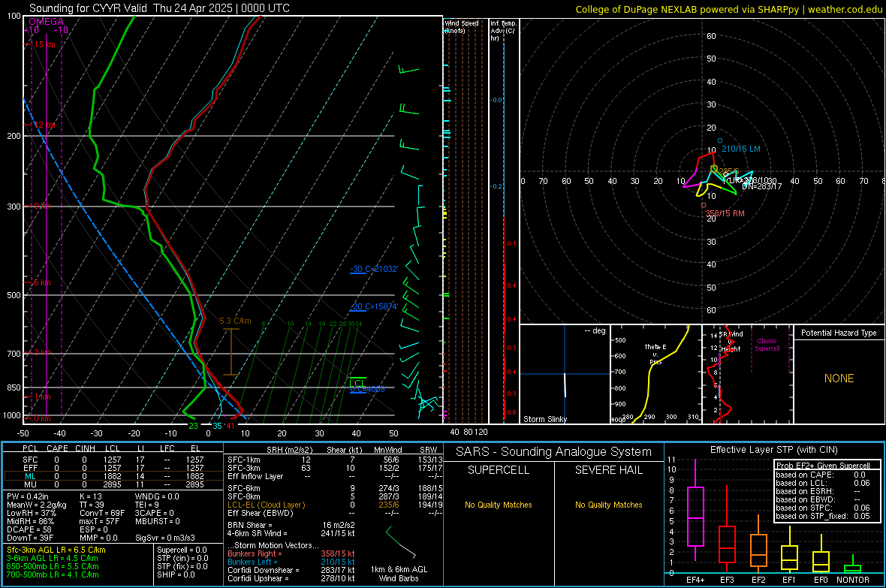Click the Theta-E v. Pres plot
Viewport: 886px width, 588px height.
[x=656, y=374]
